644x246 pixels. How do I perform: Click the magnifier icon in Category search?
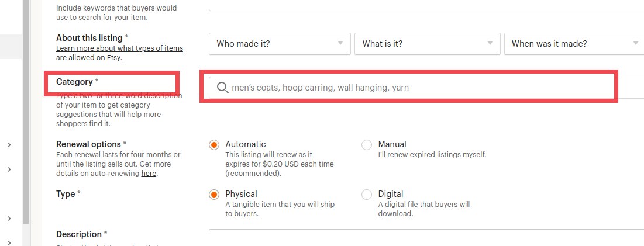223,88
